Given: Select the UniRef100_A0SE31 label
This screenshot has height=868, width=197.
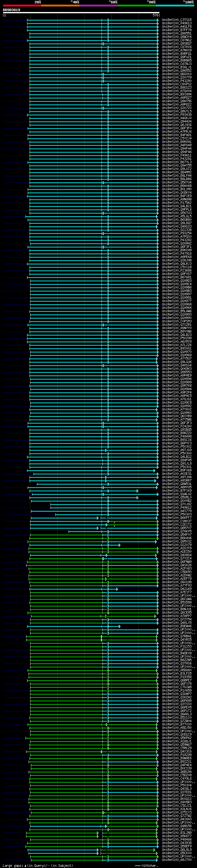Looking at the screenshot, I should (x=177, y=474).
